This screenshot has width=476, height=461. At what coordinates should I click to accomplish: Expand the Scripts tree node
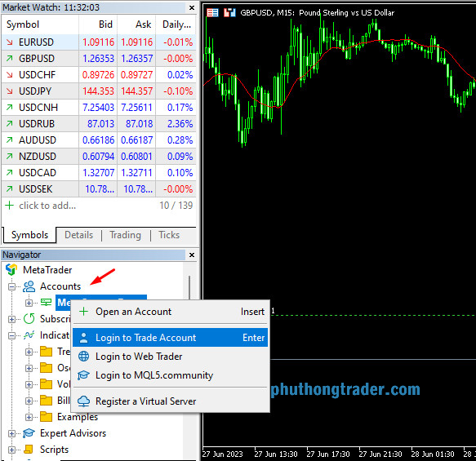[11, 450]
